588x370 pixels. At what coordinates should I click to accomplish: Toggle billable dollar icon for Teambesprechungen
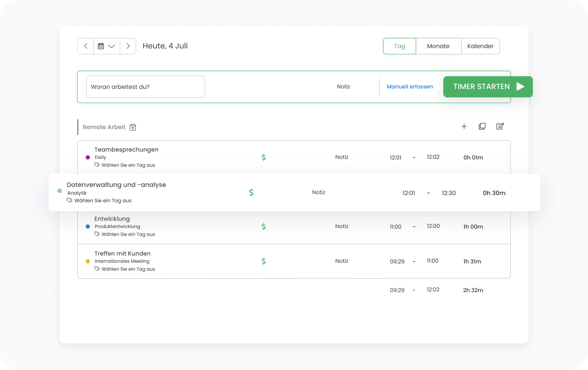(x=263, y=157)
